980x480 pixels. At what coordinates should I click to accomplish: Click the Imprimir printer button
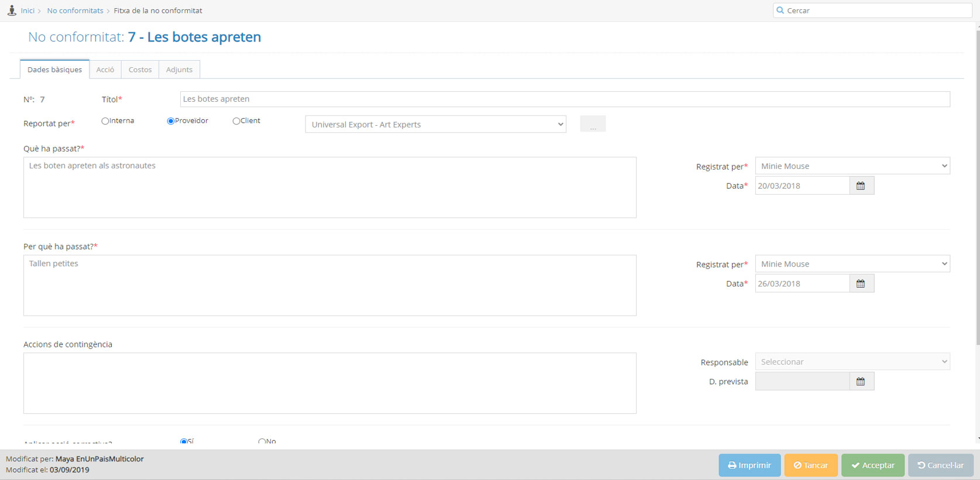749,465
